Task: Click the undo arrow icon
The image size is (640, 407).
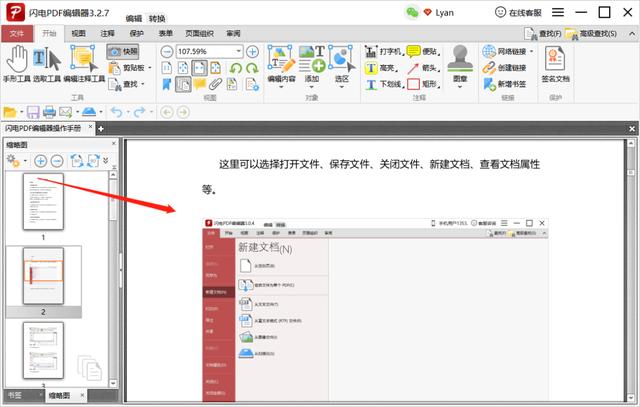Action: (x=116, y=112)
